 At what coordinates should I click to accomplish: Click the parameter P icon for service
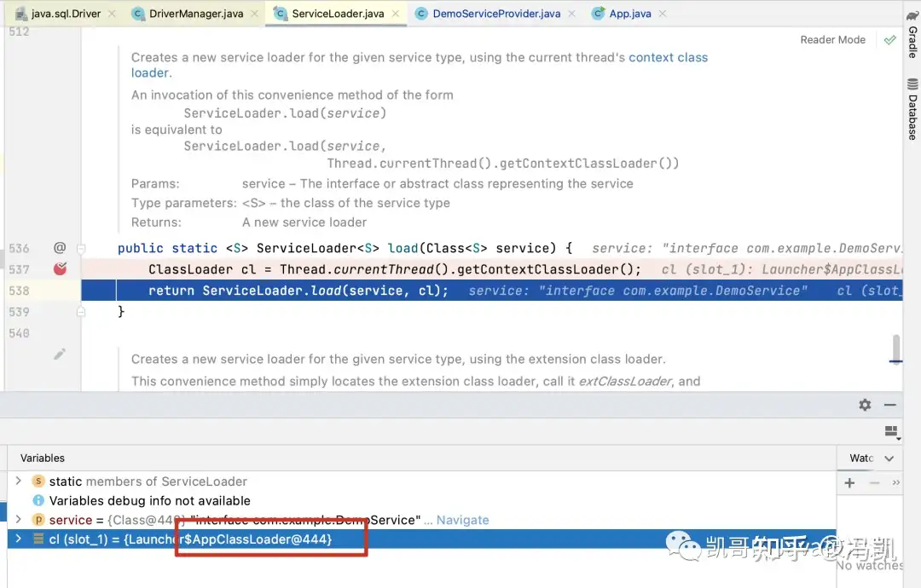(x=38, y=520)
